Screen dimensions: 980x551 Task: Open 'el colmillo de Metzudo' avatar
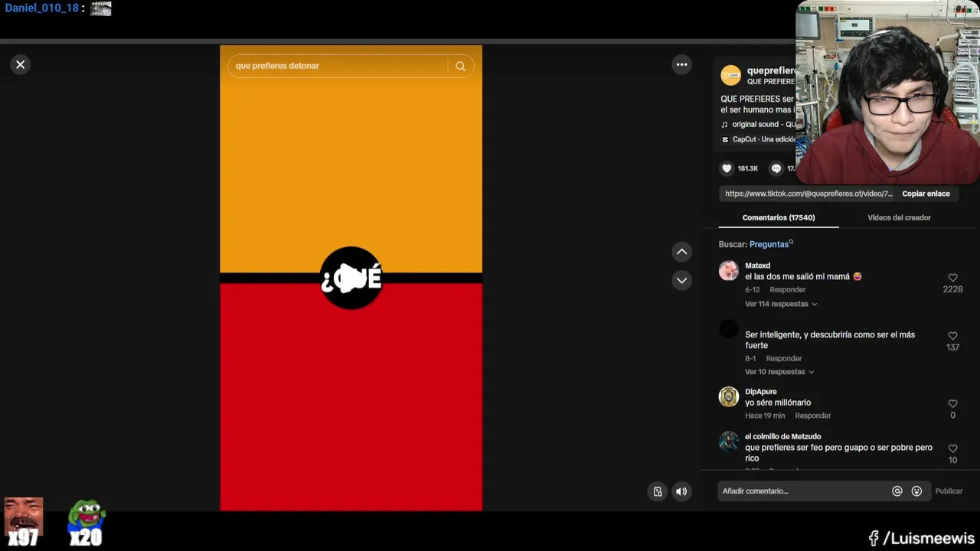(x=729, y=442)
